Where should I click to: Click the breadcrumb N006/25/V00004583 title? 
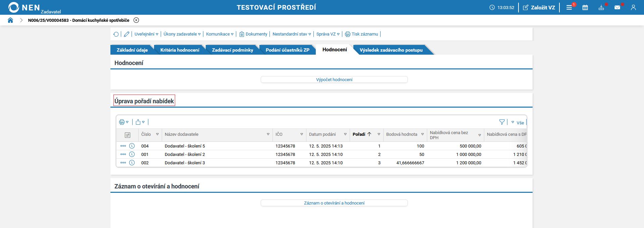click(x=79, y=20)
